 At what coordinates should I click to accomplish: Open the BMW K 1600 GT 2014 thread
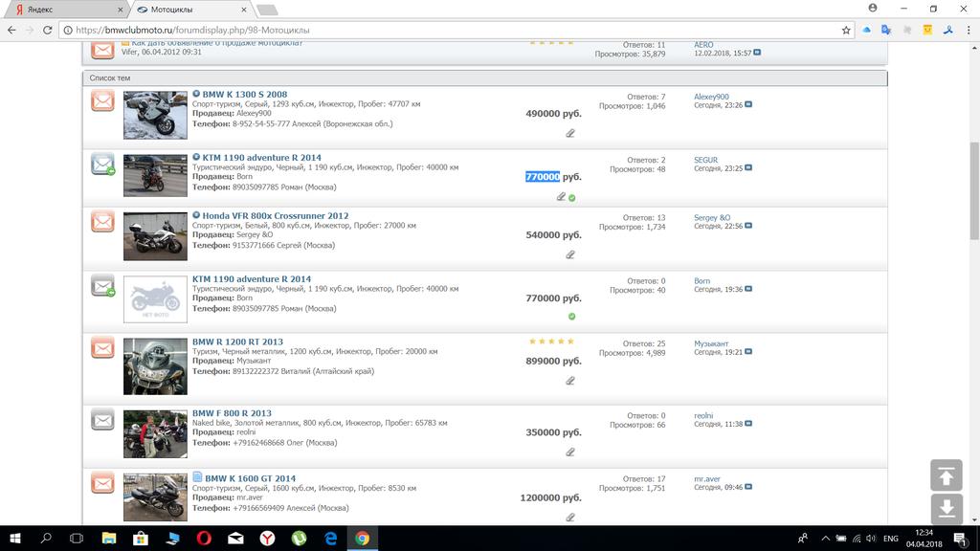250,478
